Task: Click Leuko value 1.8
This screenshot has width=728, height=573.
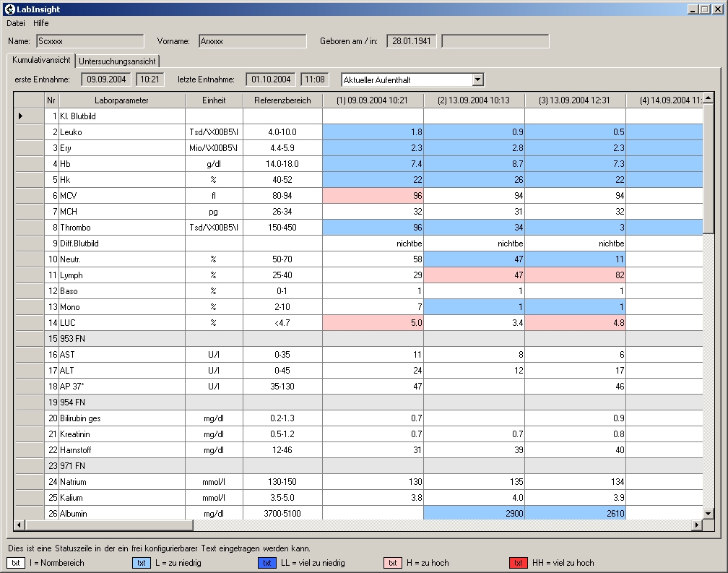Action: pos(373,132)
